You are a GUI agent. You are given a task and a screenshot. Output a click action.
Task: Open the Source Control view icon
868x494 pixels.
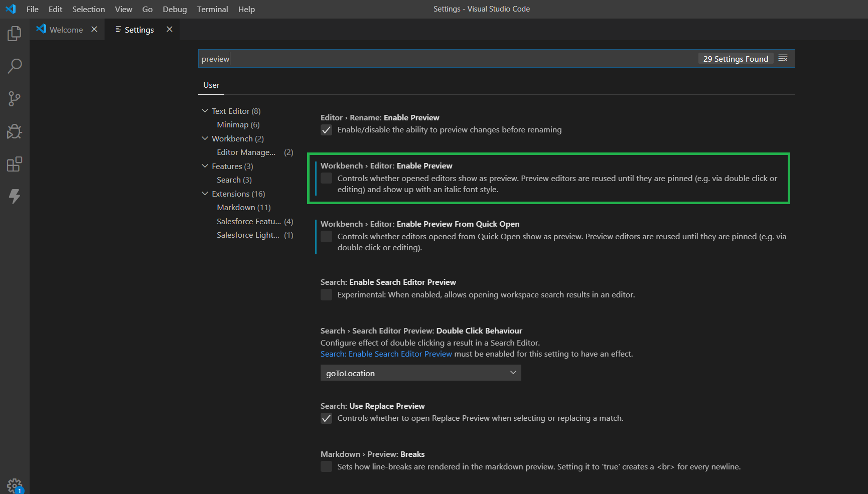[x=14, y=98]
